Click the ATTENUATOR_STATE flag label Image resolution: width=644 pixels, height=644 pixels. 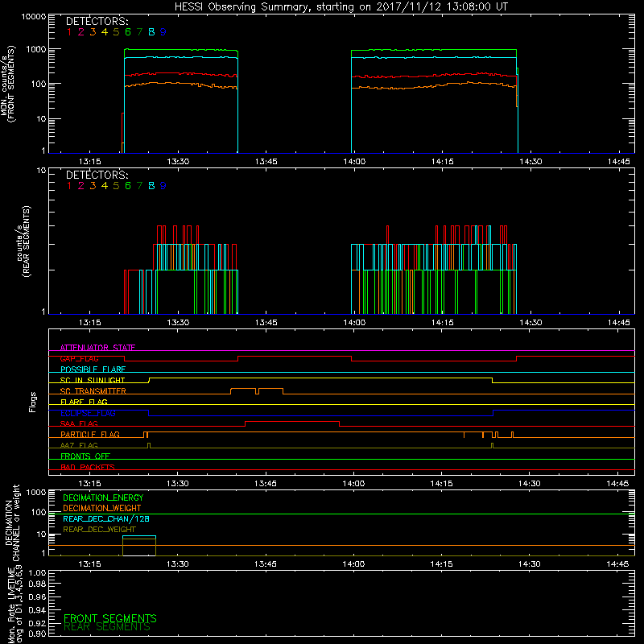point(97,348)
